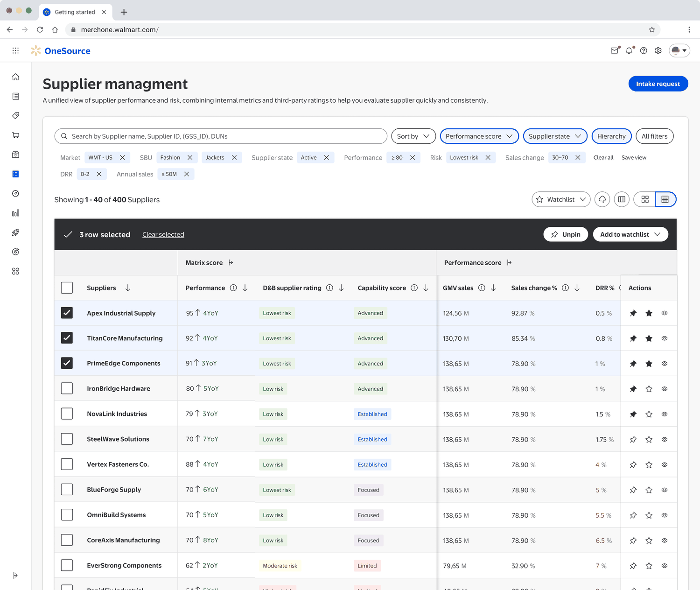Open the app launcher grid icon
Viewport: 700px width, 590px height.
pos(15,50)
